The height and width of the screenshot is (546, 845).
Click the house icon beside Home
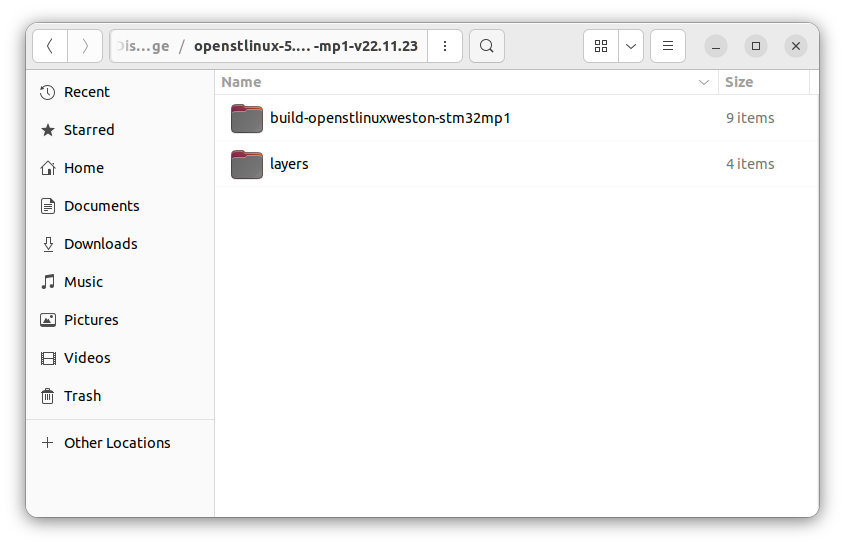click(47, 168)
